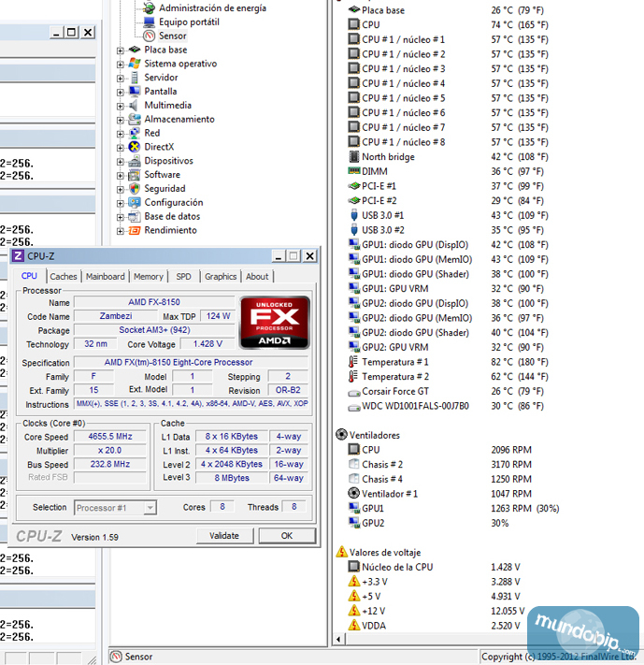Click the +12 V voltage row
Viewport: 644px width, 665px height.
pyautogui.click(x=436, y=611)
